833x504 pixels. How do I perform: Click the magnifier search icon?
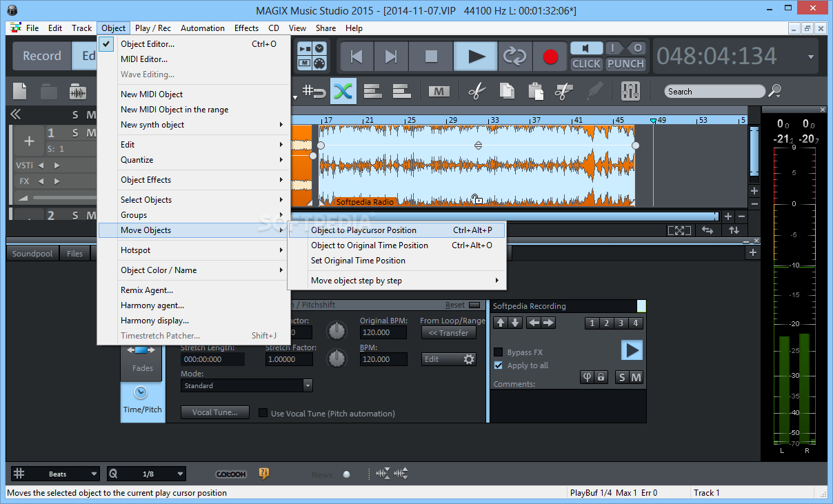click(775, 91)
